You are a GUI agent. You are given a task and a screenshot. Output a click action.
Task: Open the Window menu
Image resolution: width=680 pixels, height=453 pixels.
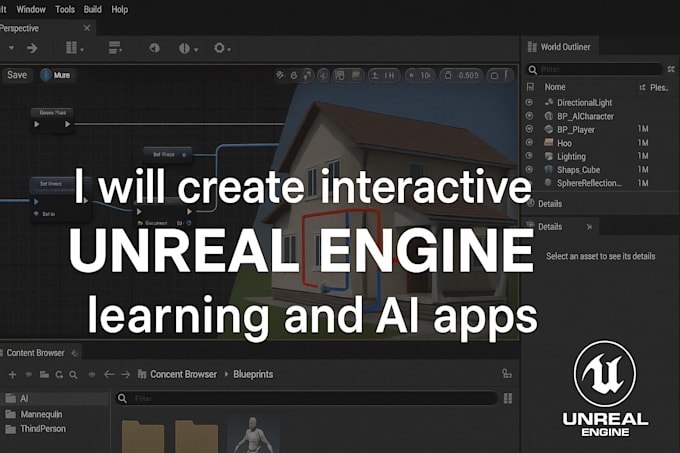31,9
